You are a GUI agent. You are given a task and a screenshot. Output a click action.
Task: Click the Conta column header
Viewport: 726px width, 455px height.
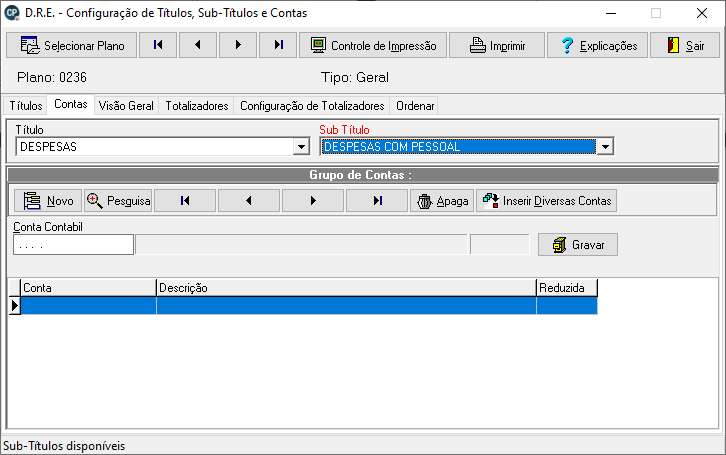click(x=88, y=288)
